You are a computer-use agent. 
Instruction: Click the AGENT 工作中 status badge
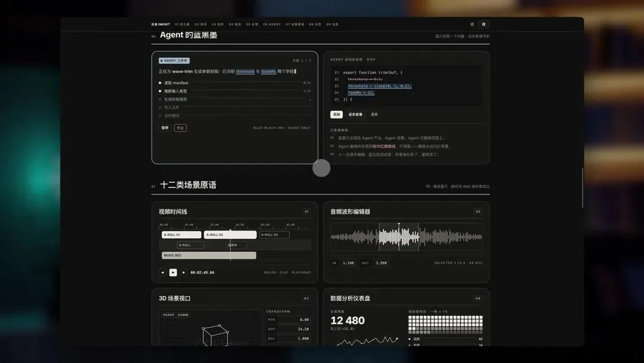174,60
